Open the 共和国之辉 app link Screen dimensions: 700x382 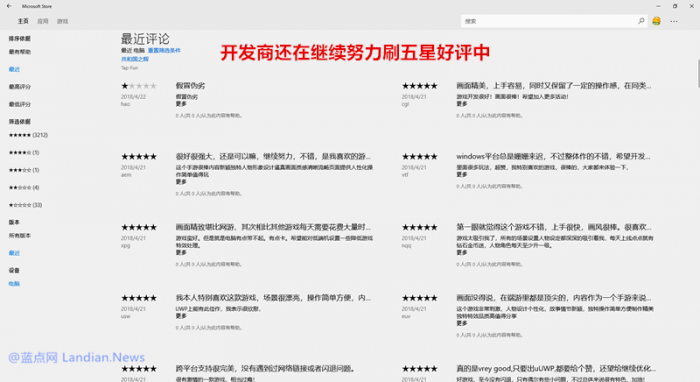click(x=135, y=59)
